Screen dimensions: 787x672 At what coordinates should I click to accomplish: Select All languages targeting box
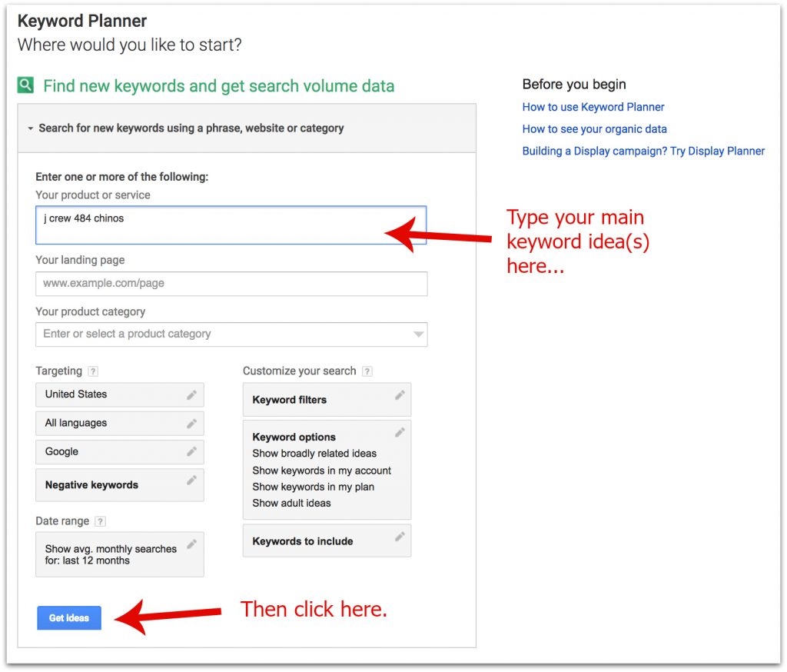119,424
